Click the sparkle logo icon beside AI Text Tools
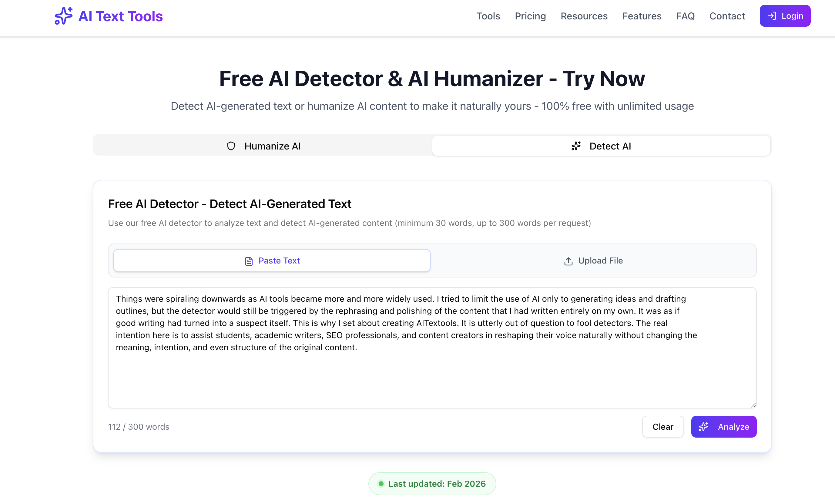Screen dimensions: 835x504 coord(63,16)
